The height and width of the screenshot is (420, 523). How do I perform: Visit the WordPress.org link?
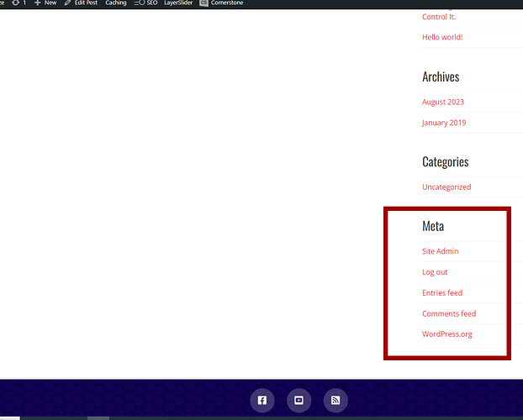click(x=447, y=333)
